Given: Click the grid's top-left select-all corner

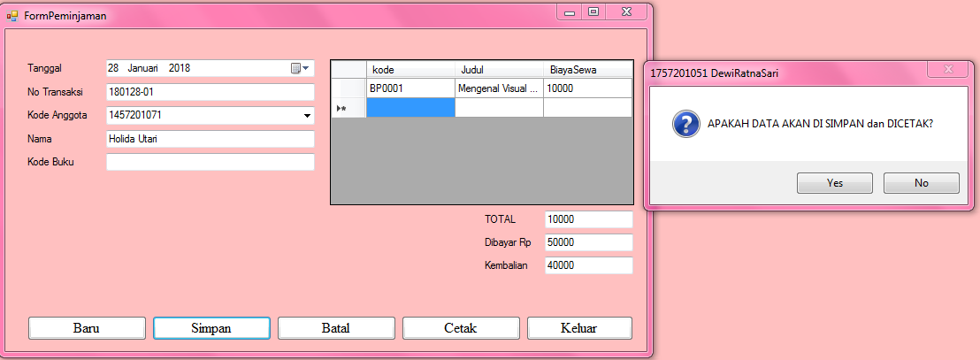Looking at the screenshot, I should (x=348, y=69).
